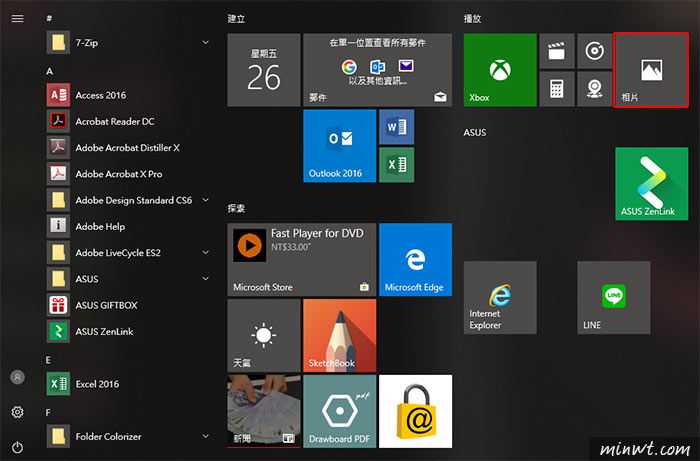Viewport: 700px width, 461px height.
Task: Open ASUS ZenLink in the app list
Action: pyautogui.click(x=127, y=332)
